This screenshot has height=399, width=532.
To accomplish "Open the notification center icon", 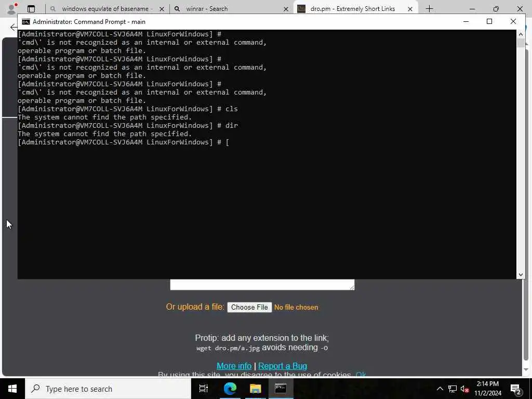I will click(515, 389).
